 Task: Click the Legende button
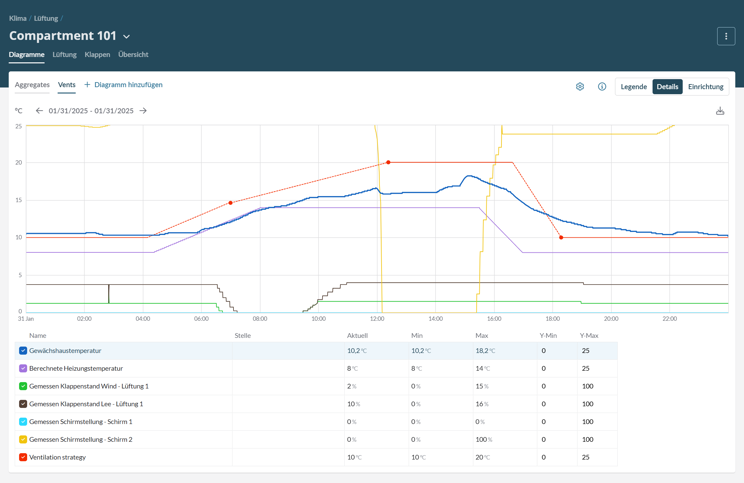coord(633,87)
